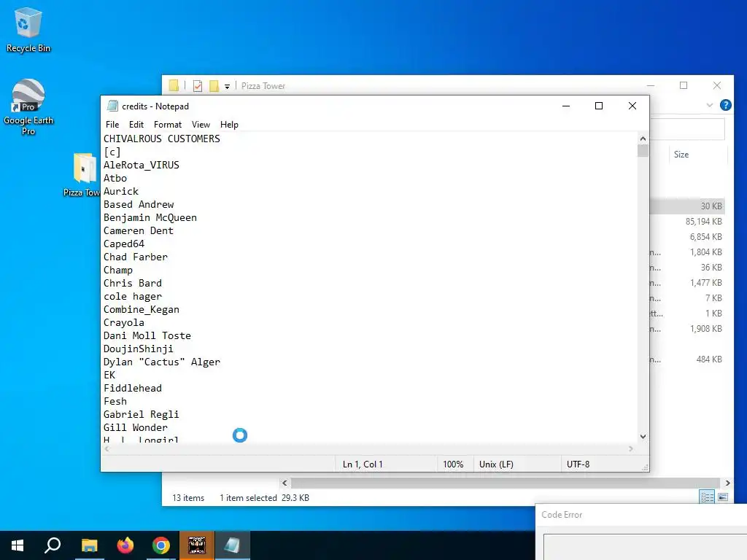Image resolution: width=747 pixels, height=560 pixels.
Task: Click Explorer horizontal scrollbar right arrow
Action: tap(727, 483)
